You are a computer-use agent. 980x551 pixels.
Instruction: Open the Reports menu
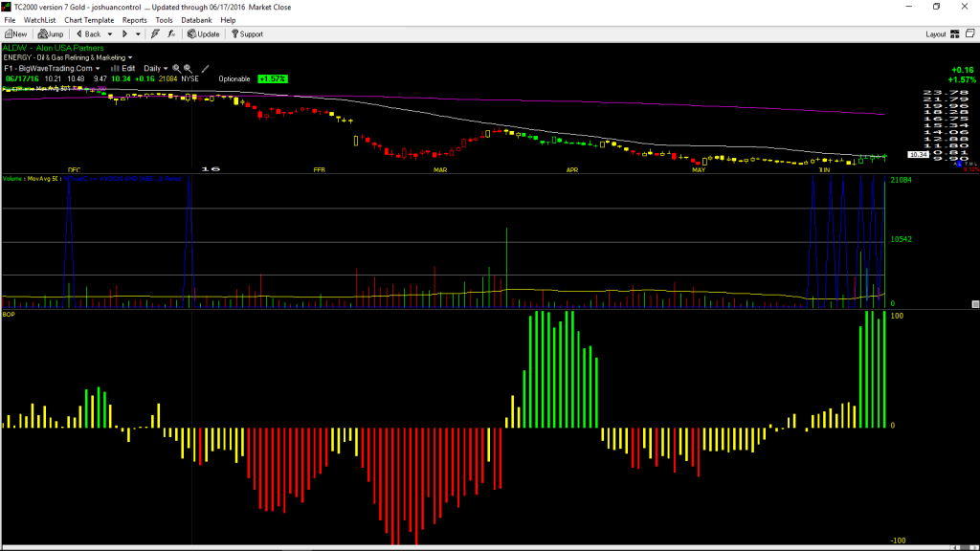134,20
